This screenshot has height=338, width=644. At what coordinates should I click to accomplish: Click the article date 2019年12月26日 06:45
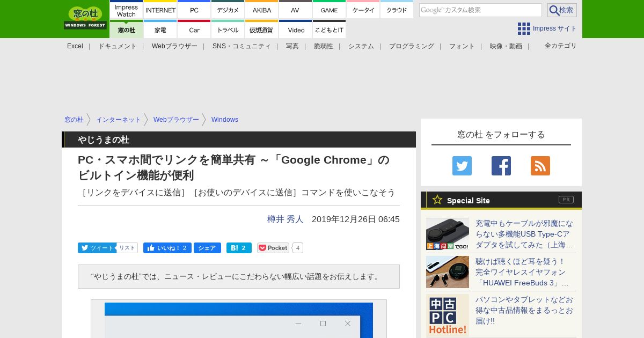pyautogui.click(x=356, y=219)
